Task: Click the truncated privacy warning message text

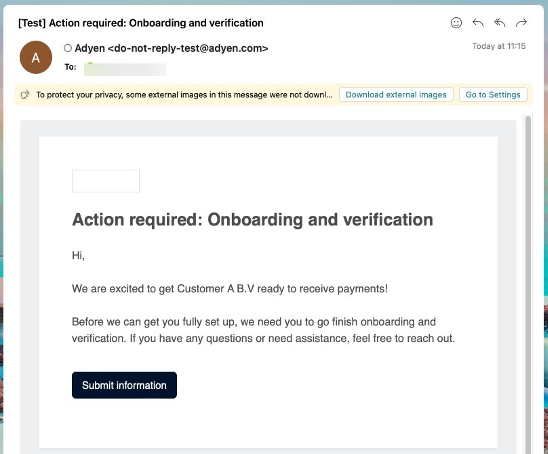Action: coord(184,95)
